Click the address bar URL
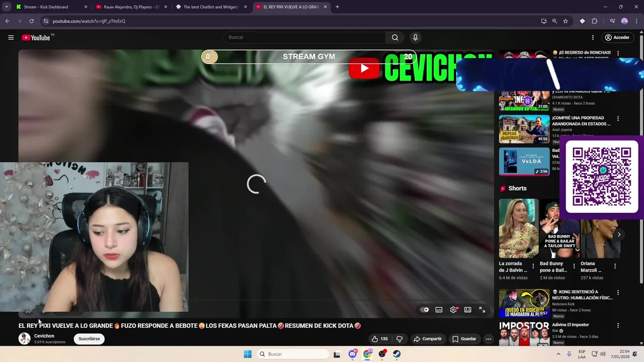This screenshot has height=362, width=644. pos(89,21)
